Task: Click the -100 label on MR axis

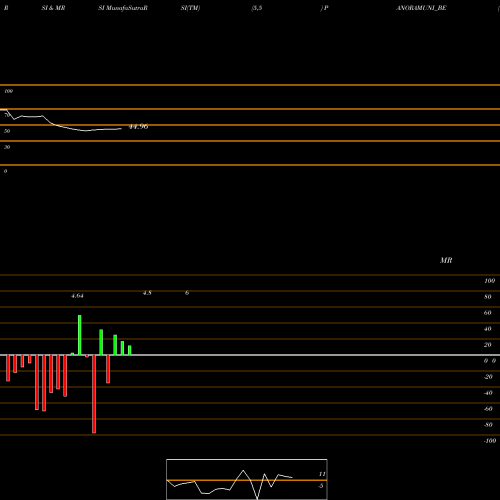Action: 490,441
